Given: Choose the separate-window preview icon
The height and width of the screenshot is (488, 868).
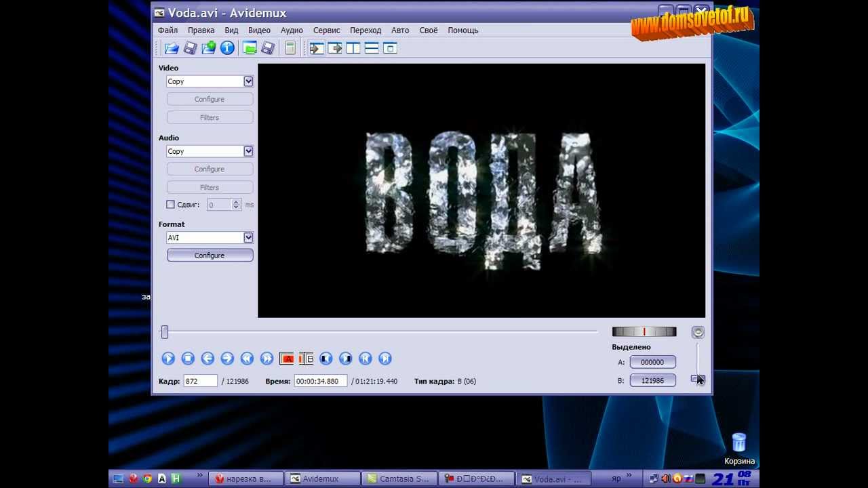Looking at the screenshot, I should (390, 48).
